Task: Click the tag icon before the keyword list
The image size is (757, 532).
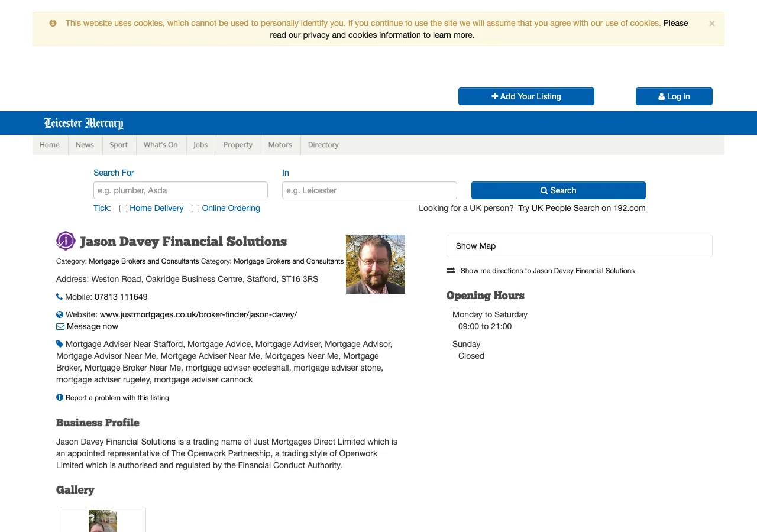Action: (59, 343)
